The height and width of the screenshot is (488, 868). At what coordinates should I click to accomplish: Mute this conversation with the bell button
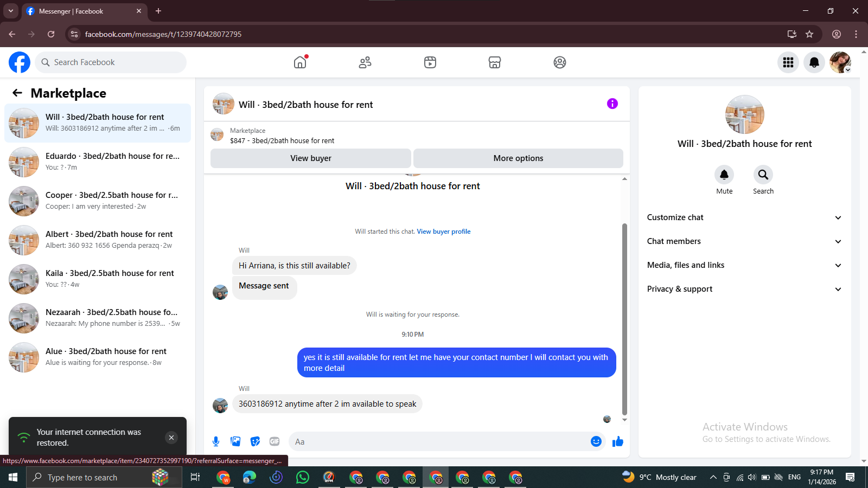(x=724, y=175)
